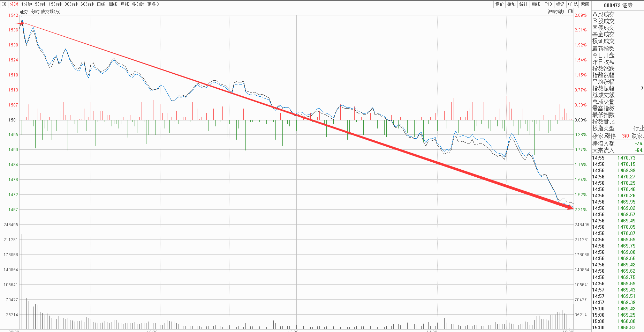Click the 2.69% right-axis percentage label

581,15
